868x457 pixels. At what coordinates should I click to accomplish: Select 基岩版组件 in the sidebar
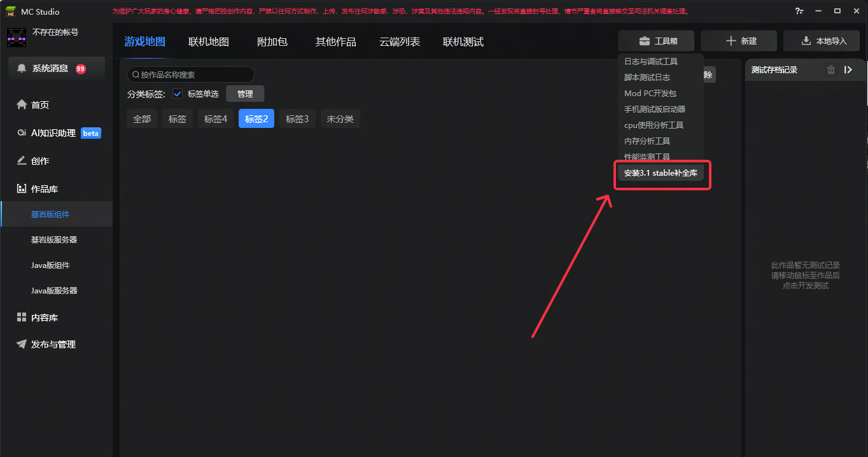coord(56,214)
